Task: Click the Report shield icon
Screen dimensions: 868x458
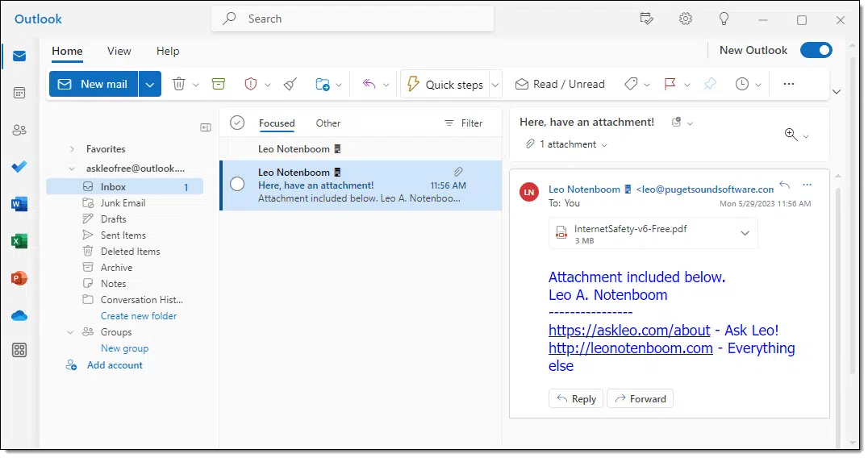Action: [251, 84]
